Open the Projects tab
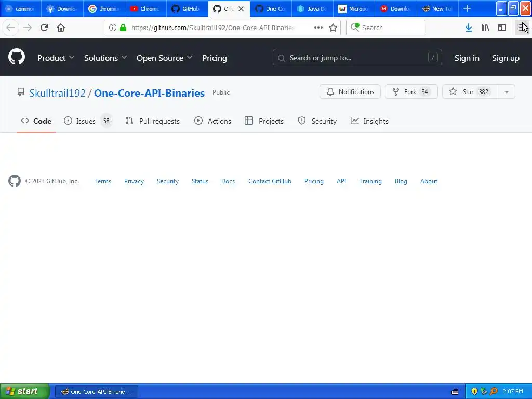 [264, 121]
